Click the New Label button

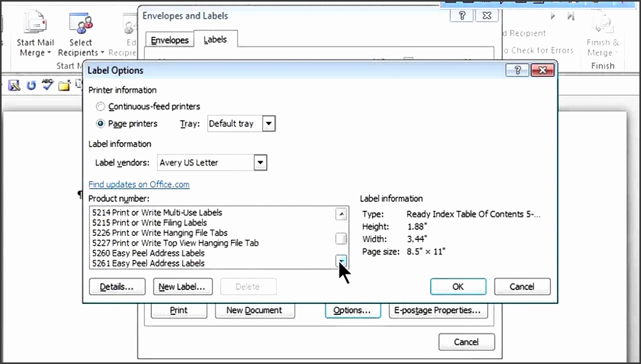(x=182, y=287)
